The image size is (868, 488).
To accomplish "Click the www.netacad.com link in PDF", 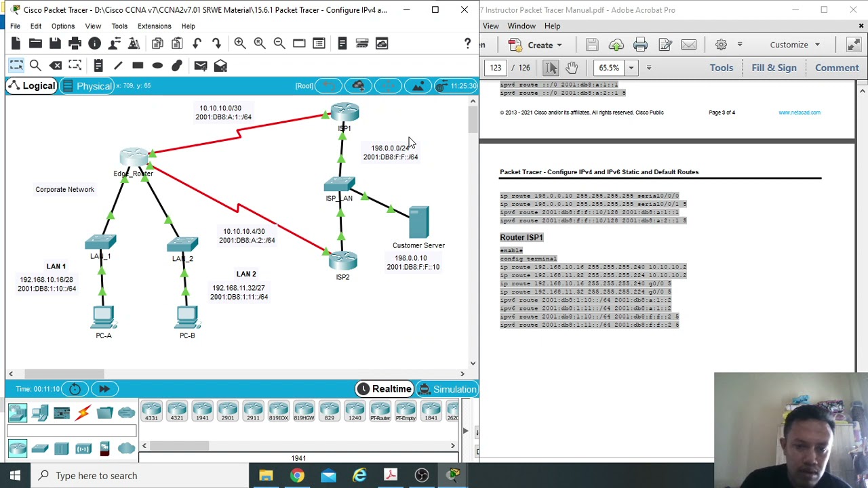I will (x=799, y=113).
